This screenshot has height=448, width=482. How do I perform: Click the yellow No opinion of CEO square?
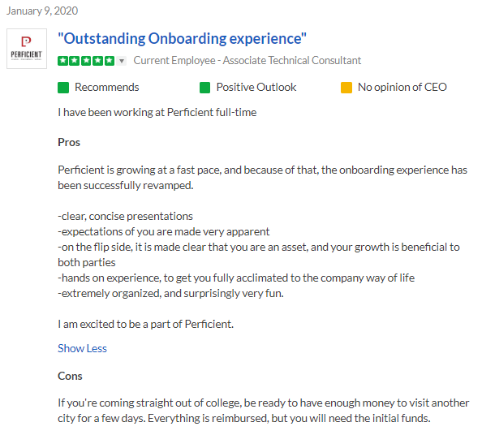[346, 88]
